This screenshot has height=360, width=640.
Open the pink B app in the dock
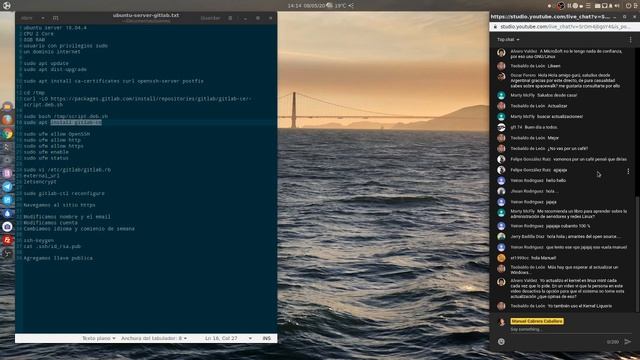tap(7, 173)
